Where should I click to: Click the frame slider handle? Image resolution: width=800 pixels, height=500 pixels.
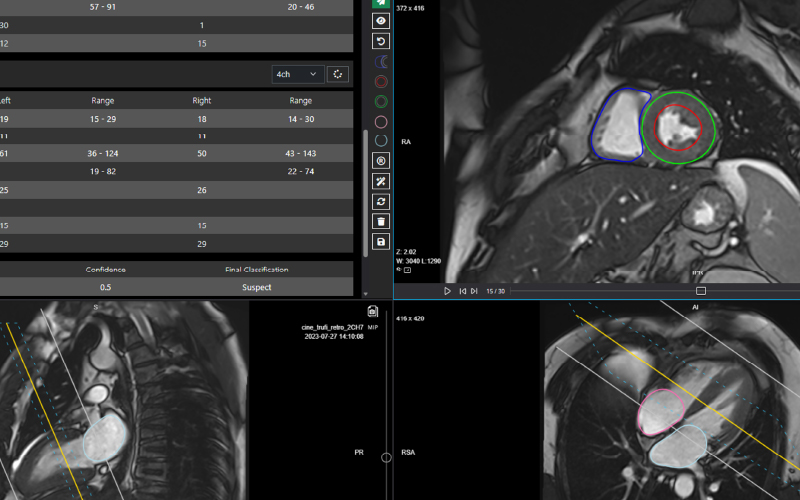point(701,291)
